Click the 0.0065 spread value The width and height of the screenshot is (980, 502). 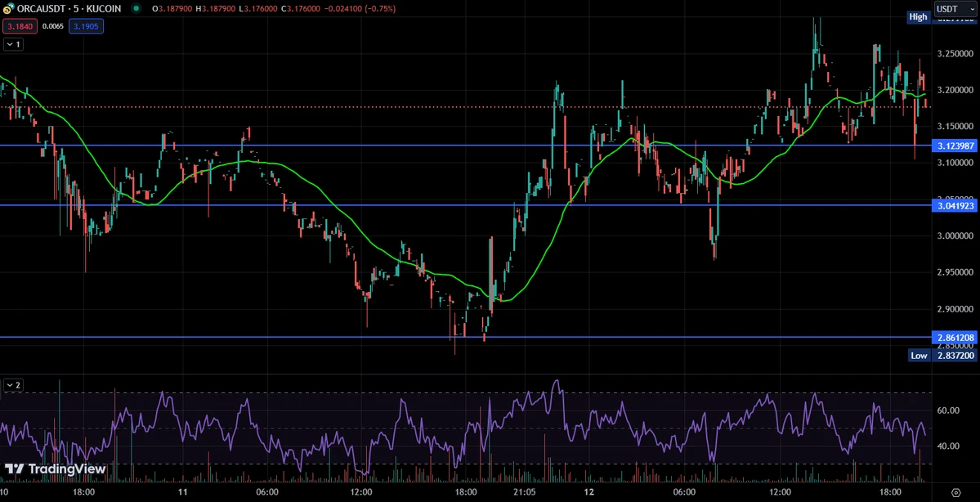[53, 26]
